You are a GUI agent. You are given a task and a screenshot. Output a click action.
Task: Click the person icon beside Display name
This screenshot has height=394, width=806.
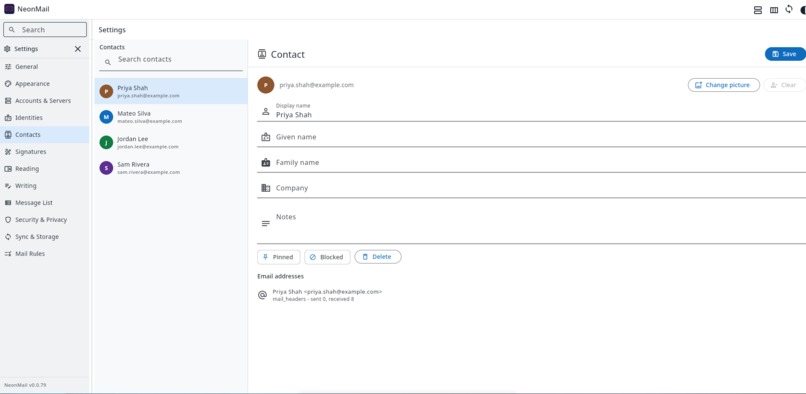pos(266,111)
